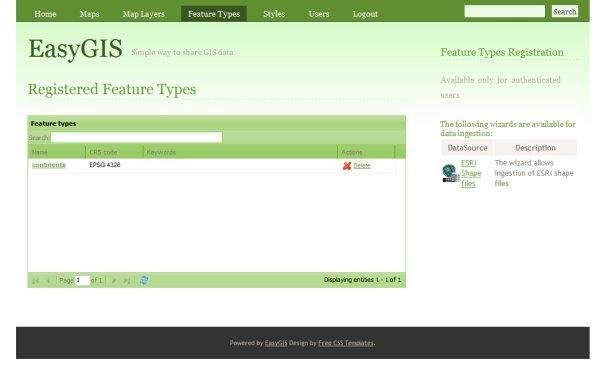The height and width of the screenshot is (371, 600).
Task: Go to next page arrow icon
Action: [114, 281]
